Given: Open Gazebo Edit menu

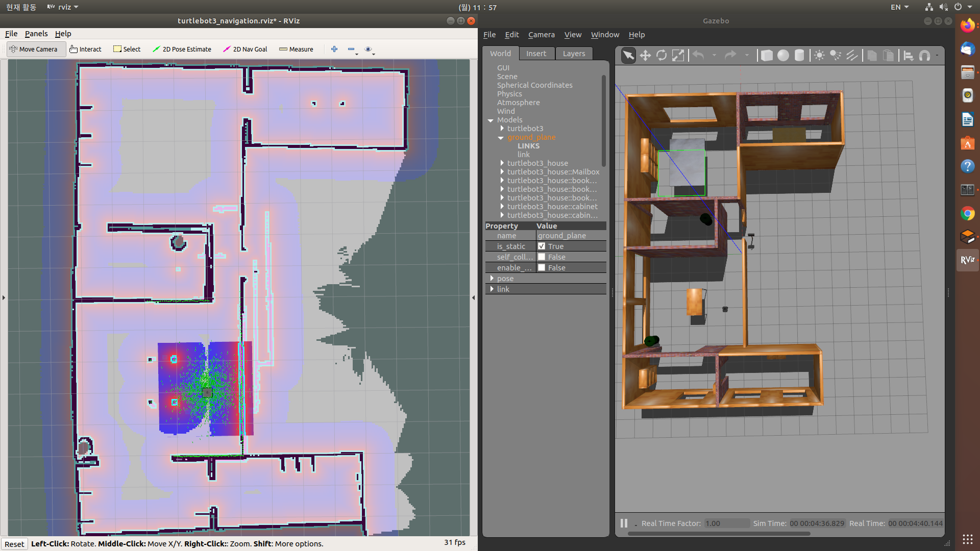Looking at the screenshot, I should pyautogui.click(x=511, y=35).
